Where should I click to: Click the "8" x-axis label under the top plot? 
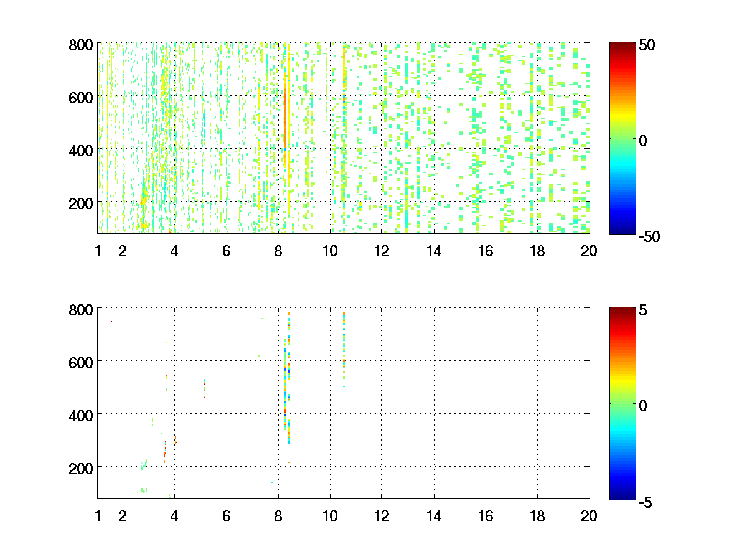278,251
